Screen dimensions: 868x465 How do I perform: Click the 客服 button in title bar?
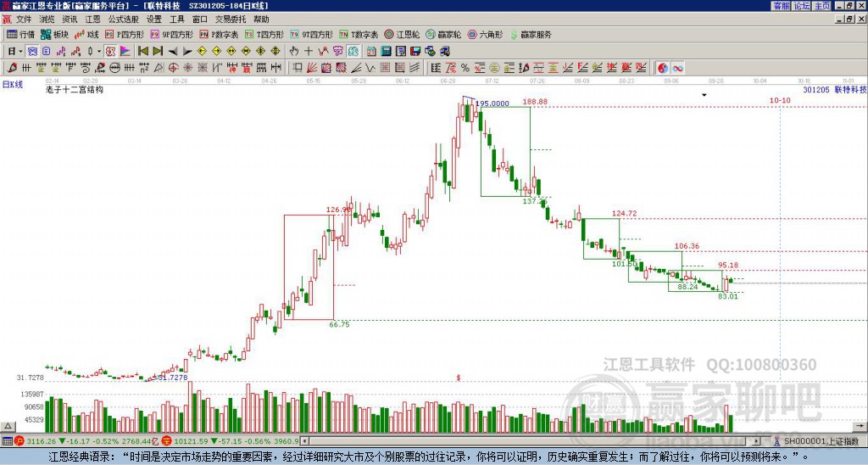click(781, 6)
